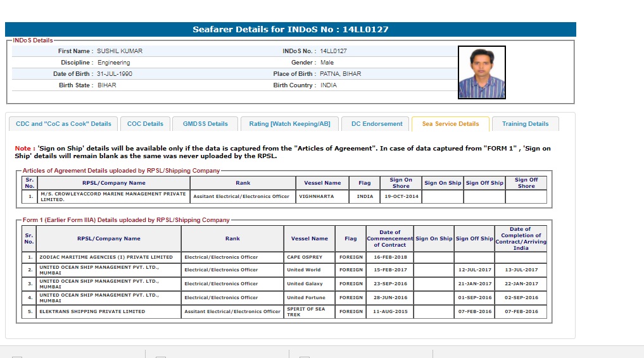Click the Elektrans Shipping Private Limited entry
The image size is (644, 358).
92,311
